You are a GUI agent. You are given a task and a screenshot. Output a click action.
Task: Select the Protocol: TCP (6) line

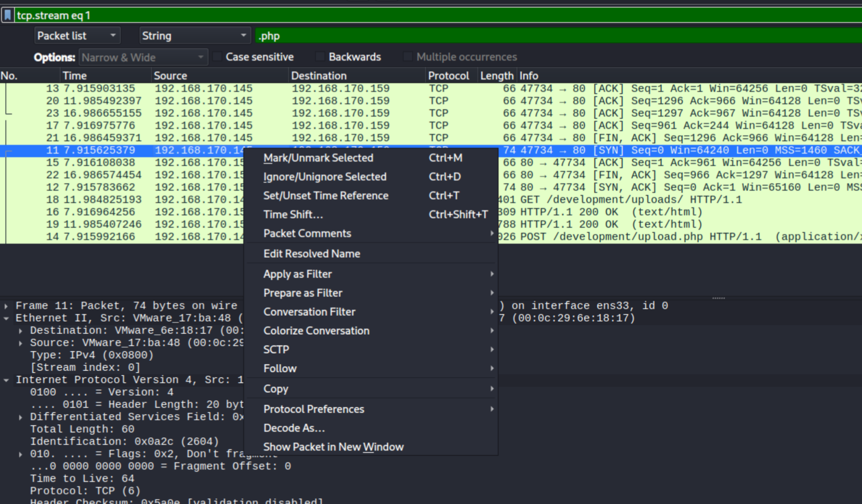pyautogui.click(x=85, y=491)
